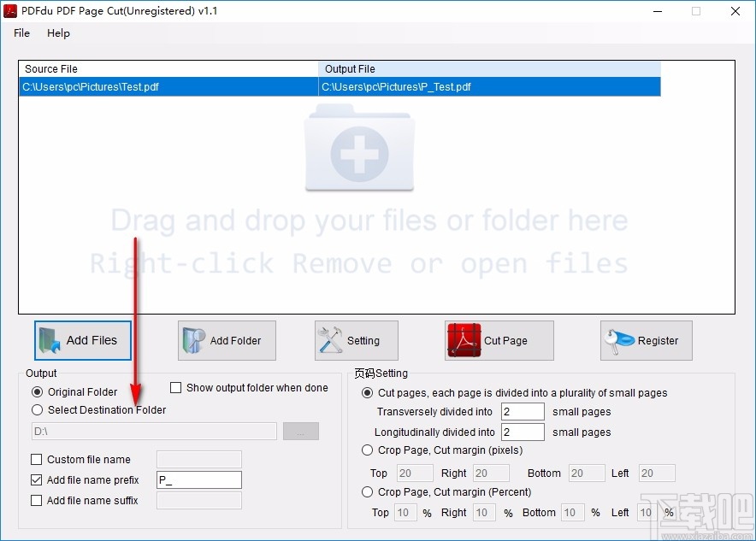Open the destination folder browse button

(x=300, y=431)
